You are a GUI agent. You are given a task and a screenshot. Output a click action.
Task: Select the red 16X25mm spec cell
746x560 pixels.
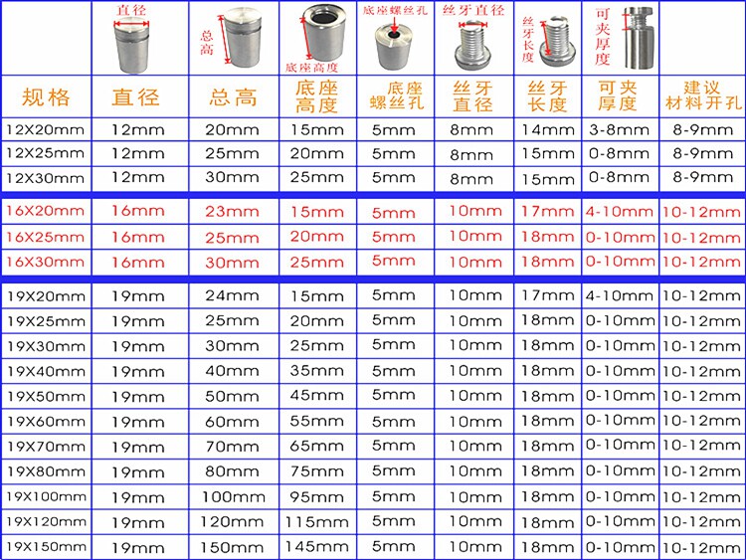46,237
